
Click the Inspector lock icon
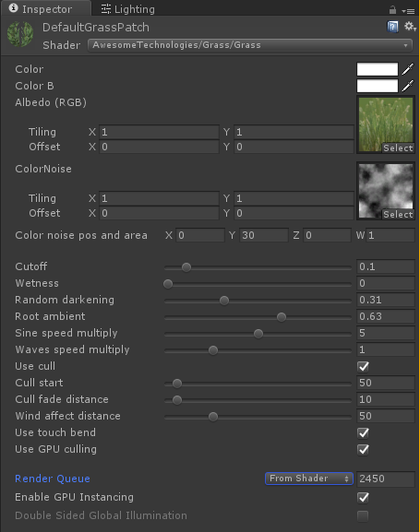coord(392,10)
